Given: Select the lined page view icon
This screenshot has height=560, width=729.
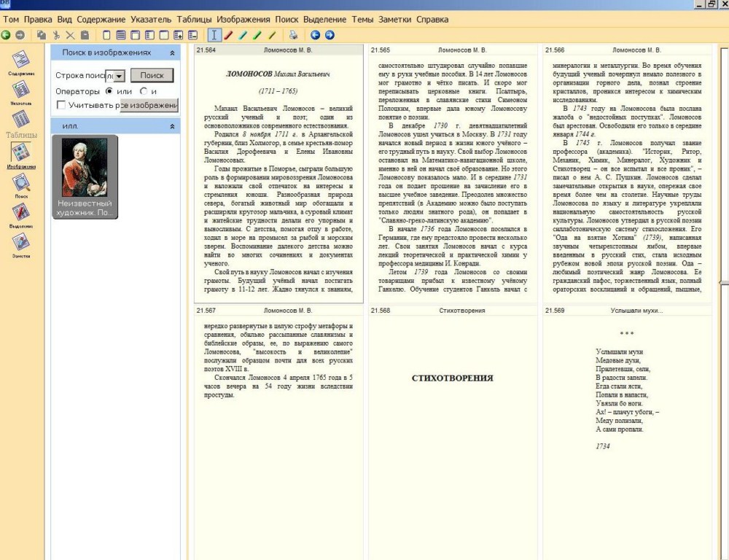Looking at the screenshot, I should pos(121,35).
